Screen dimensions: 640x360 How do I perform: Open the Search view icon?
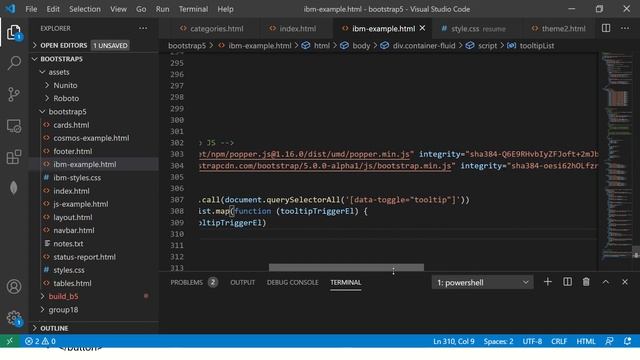pyautogui.click(x=14, y=63)
